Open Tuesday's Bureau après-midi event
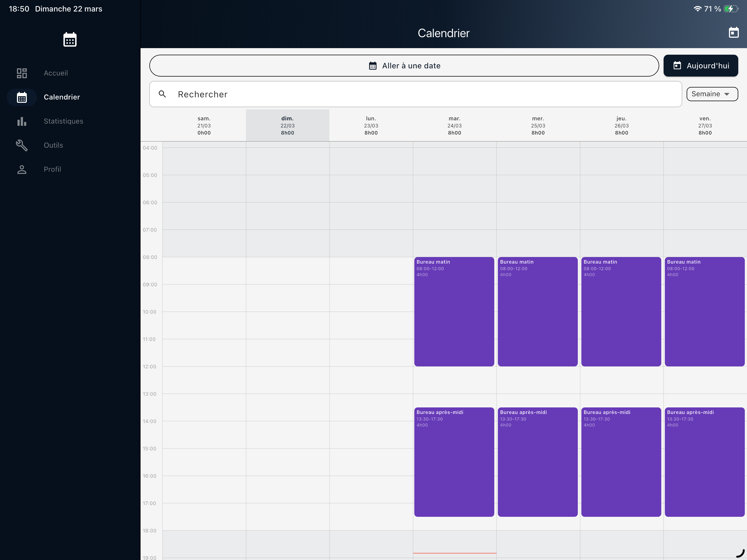This screenshot has width=747, height=560. [x=454, y=462]
